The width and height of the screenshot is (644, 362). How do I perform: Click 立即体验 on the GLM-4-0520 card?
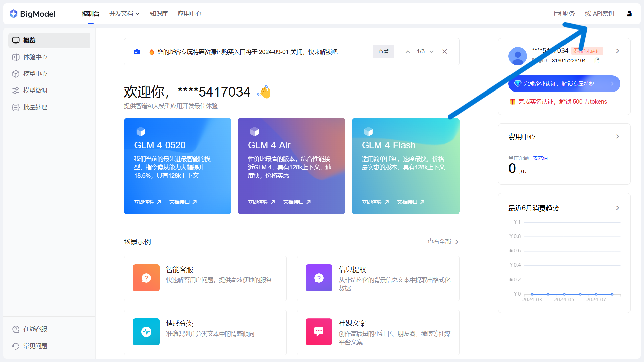[148, 202]
